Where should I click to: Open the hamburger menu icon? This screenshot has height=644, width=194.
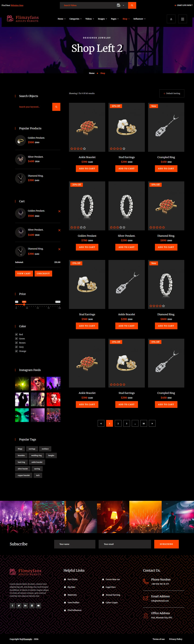click(x=183, y=19)
